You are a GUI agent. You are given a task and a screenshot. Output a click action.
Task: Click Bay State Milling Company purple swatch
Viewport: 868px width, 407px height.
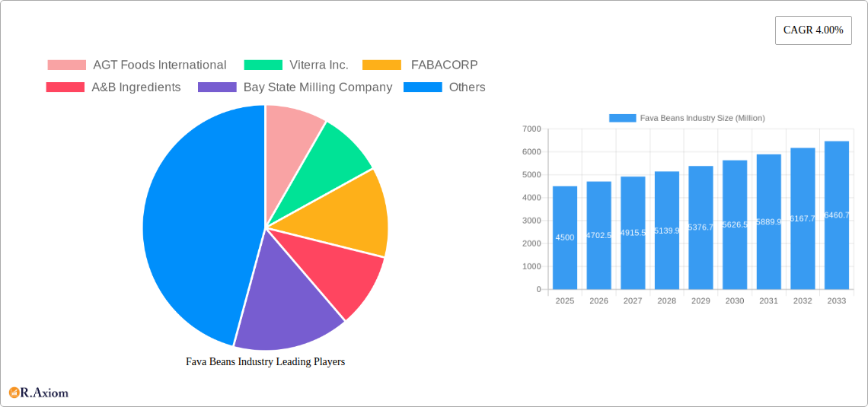216,87
